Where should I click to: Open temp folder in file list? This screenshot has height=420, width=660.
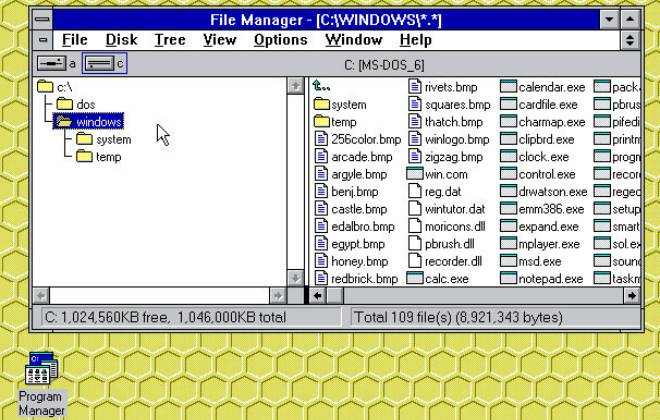335,122
